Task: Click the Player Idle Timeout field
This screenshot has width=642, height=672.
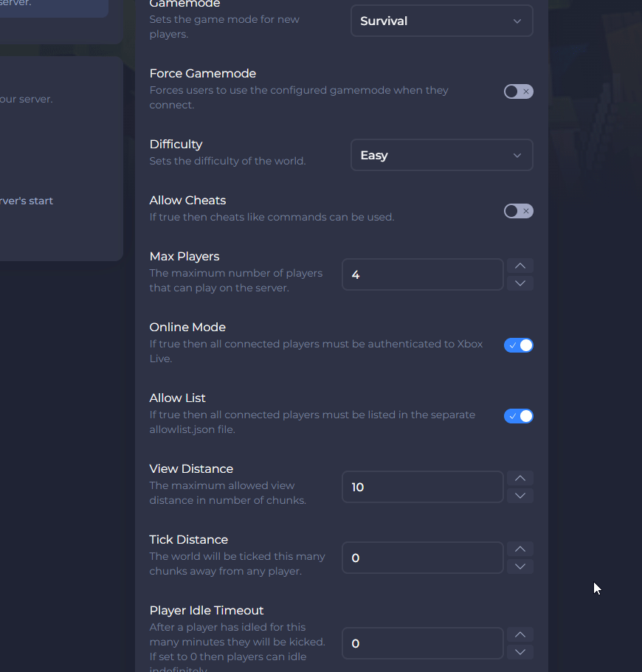Action: pos(422,643)
